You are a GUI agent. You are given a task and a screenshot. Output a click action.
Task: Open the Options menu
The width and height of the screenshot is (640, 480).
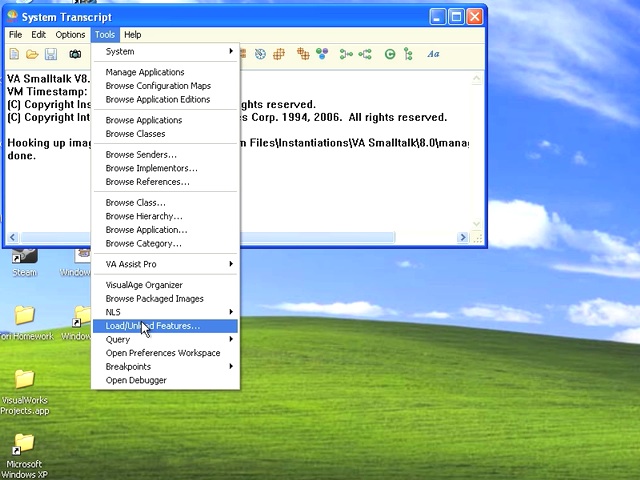(x=70, y=35)
